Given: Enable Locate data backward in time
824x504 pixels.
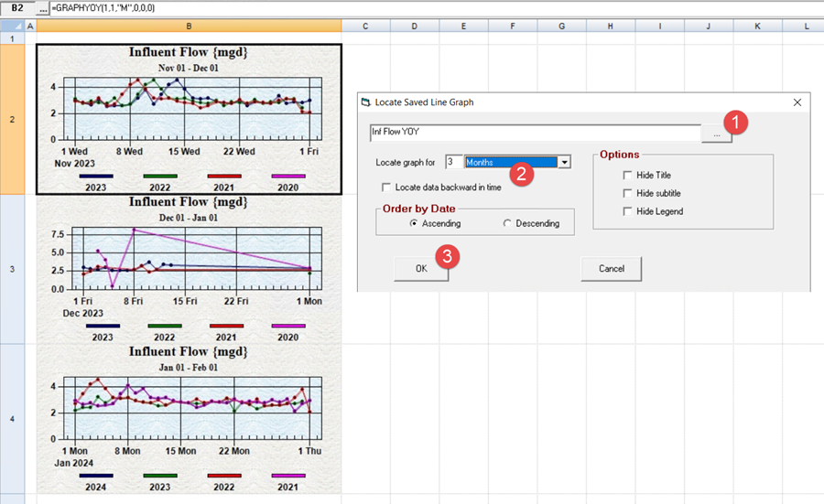Looking at the screenshot, I should (x=387, y=188).
